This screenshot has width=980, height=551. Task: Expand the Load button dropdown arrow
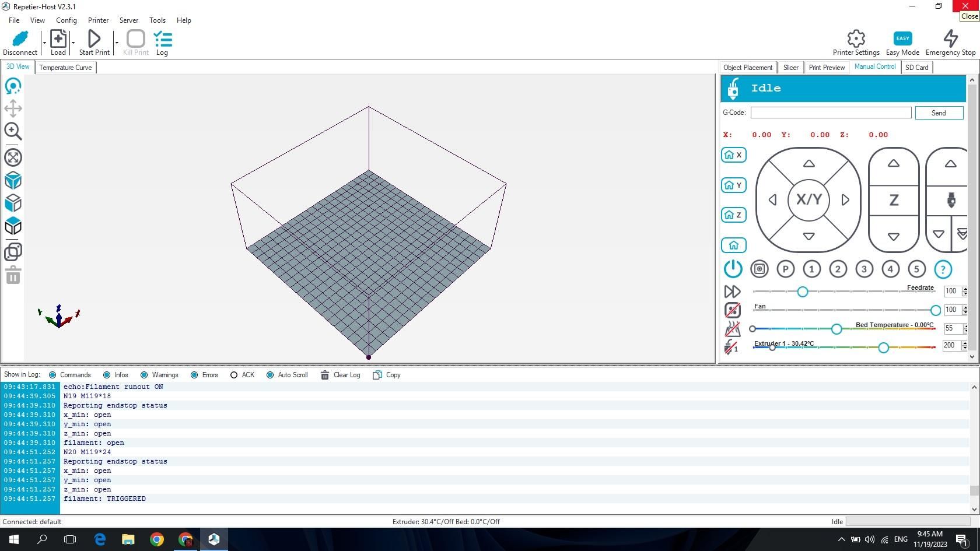pos(73,43)
